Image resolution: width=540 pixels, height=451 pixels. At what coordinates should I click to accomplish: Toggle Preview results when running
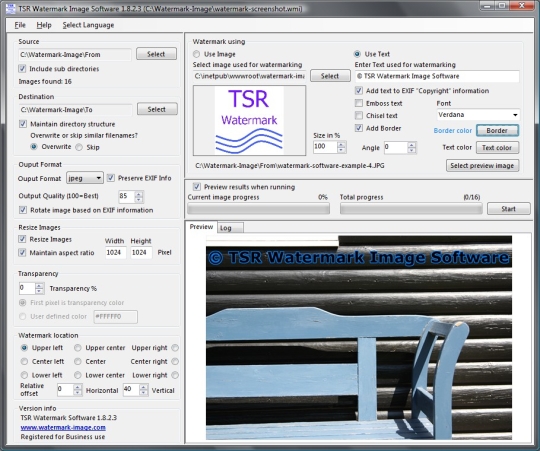pos(197,187)
